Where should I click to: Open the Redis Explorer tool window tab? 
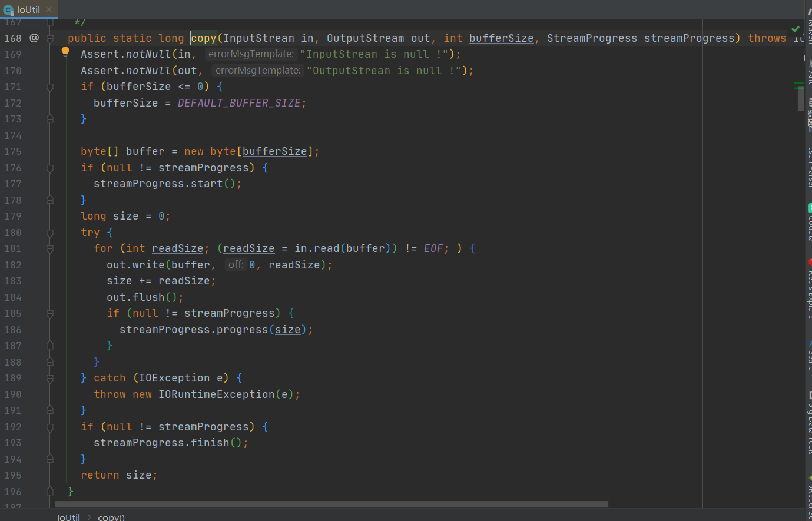point(809,290)
